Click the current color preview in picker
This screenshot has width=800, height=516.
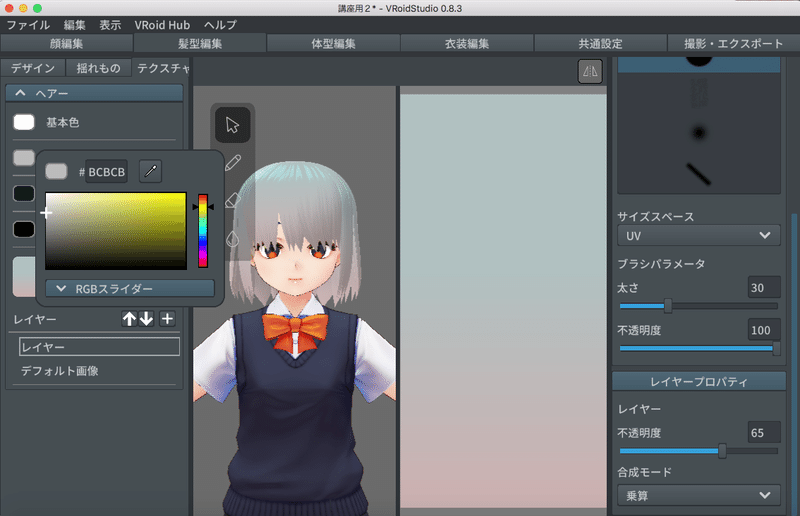tap(56, 171)
